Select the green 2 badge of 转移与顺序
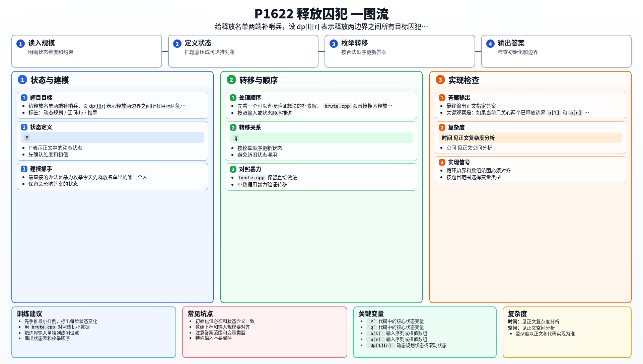This screenshot has height=364, width=643. pyautogui.click(x=231, y=80)
